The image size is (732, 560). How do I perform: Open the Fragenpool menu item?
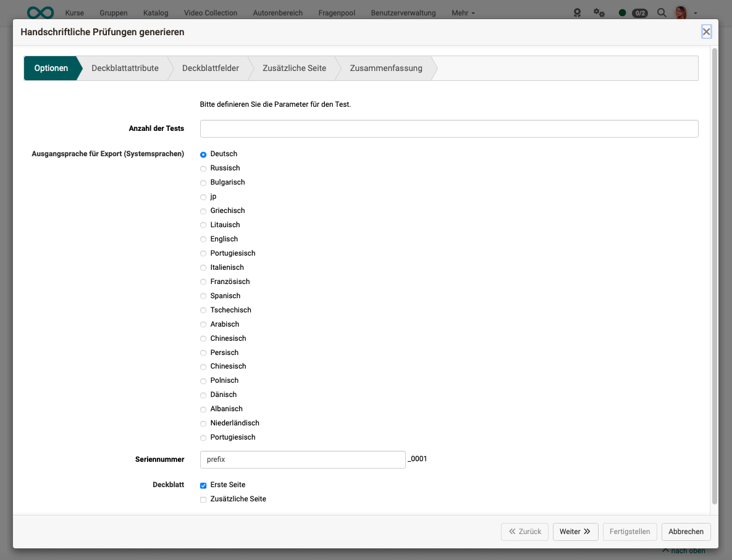click(x=336, y=12)
